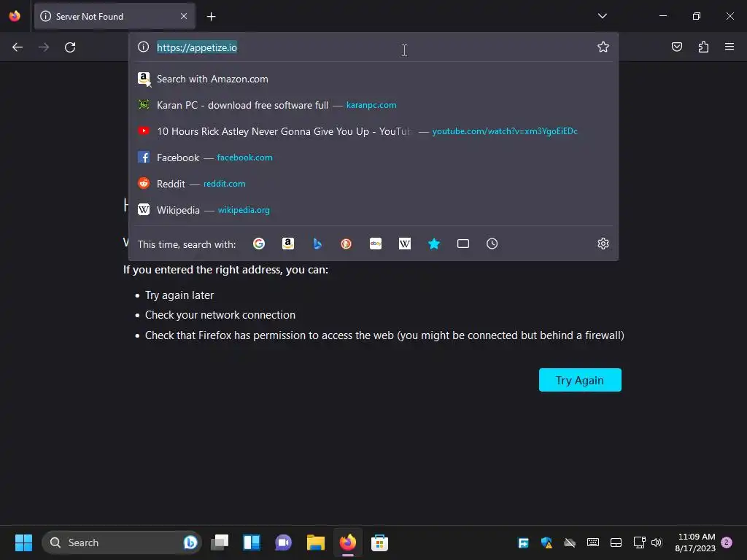Search this time with DuckDuckGo
Viewport: 747px width, 560px height.
(x=347, y=244)
